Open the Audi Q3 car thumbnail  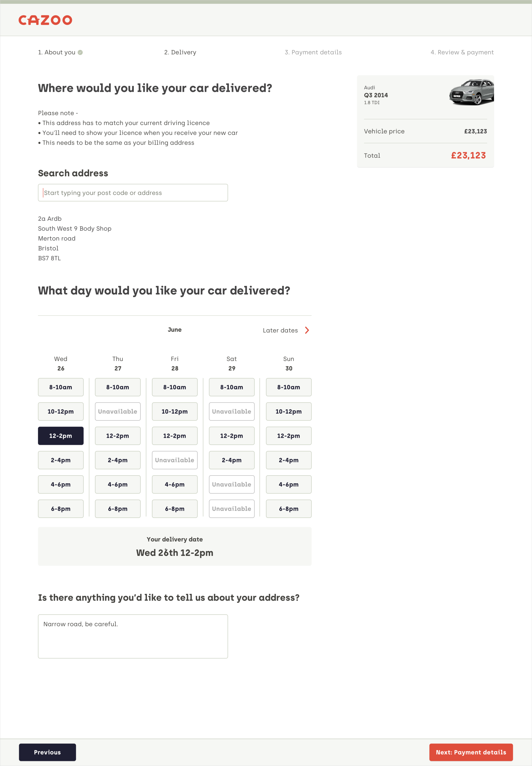tap(471, 92)
